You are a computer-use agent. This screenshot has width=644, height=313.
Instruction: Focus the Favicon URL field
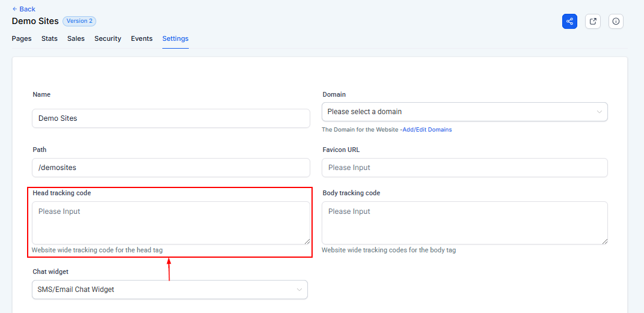coord(464,168)
